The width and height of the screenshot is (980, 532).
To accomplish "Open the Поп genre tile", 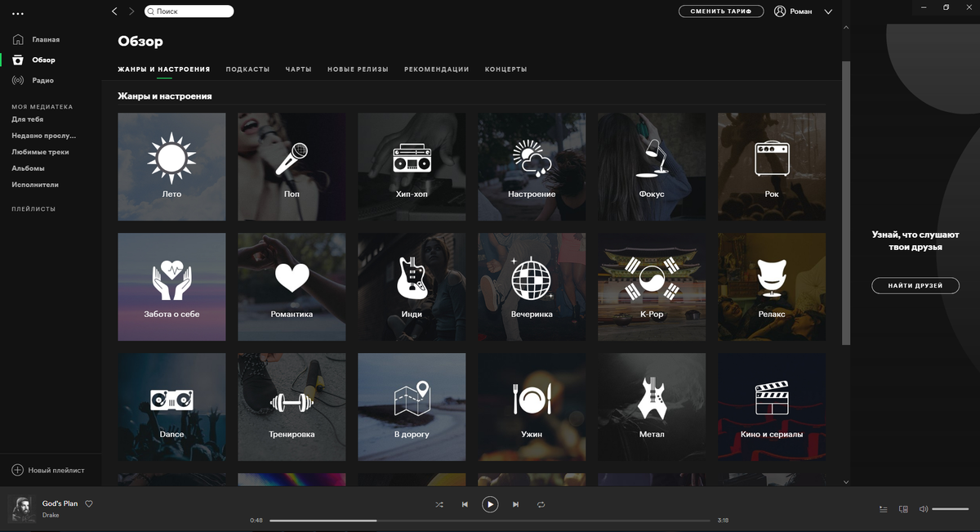I will [x=292, y=167].
